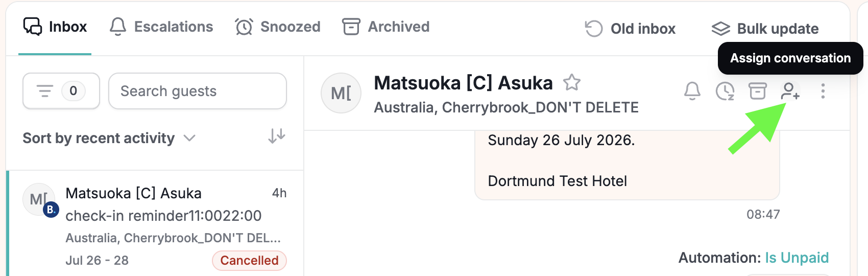Expand the Sort by recent activity dropdown
Image resolution: width=868 pixels, height=276 pixels.
coord(109,138)
